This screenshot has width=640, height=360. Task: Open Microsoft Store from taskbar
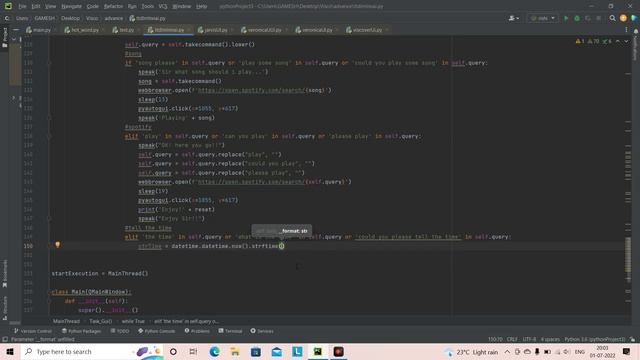click(x=256, y=352)
